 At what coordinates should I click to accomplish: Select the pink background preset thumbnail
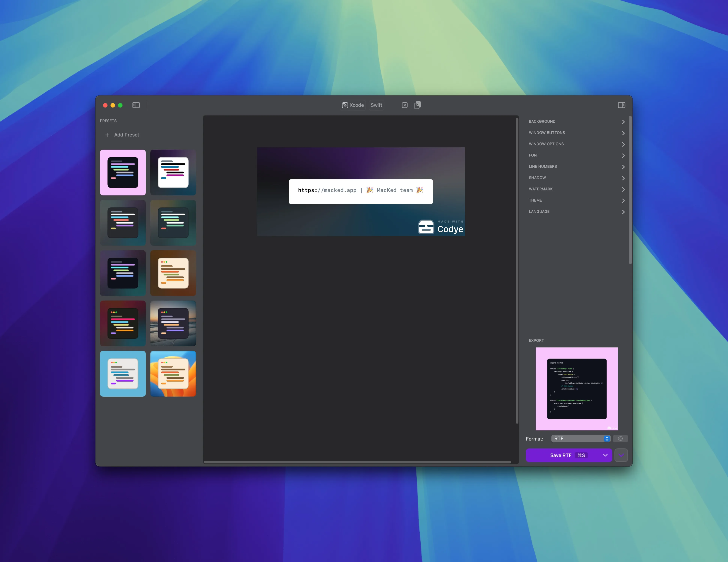click(x=123, y=173)
